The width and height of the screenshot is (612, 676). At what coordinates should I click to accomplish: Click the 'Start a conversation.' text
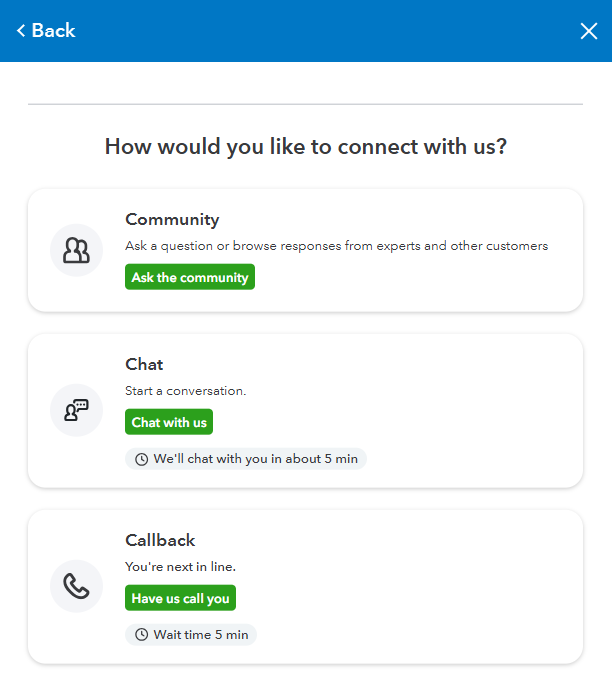[185, 391]
